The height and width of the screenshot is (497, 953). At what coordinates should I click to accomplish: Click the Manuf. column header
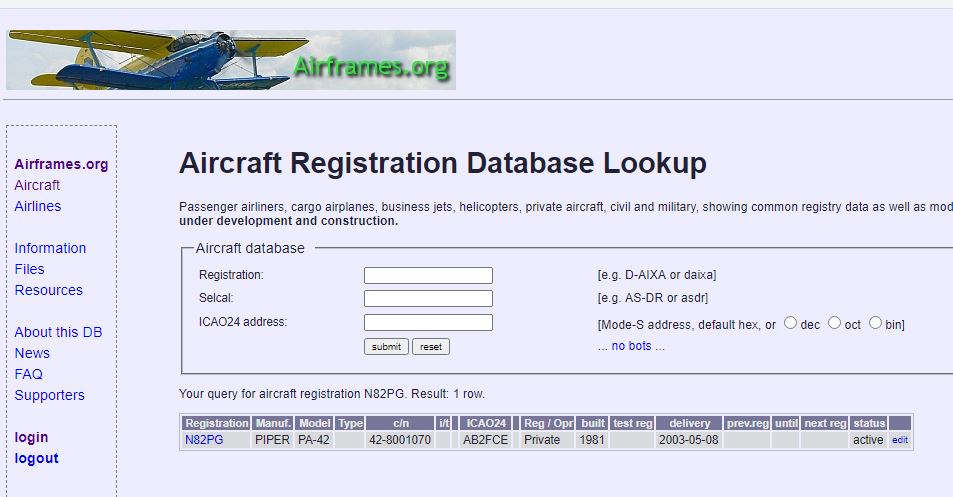[x=273, y=423]
